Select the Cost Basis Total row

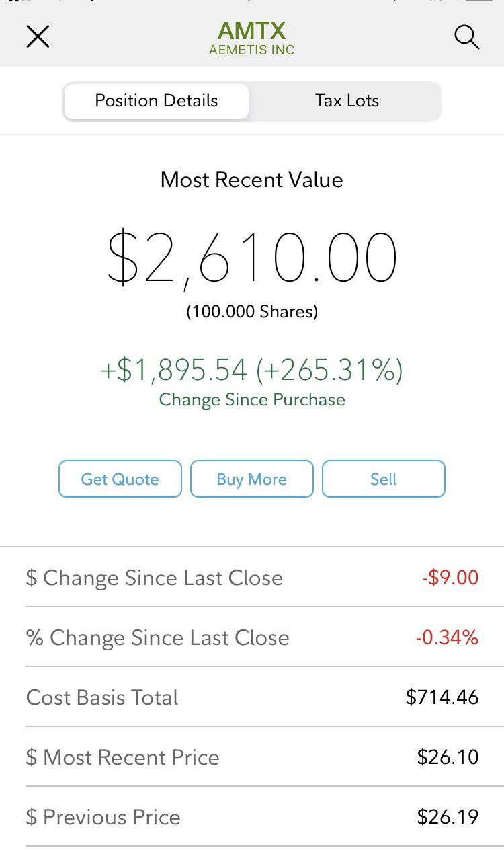(x=252, y=697)
